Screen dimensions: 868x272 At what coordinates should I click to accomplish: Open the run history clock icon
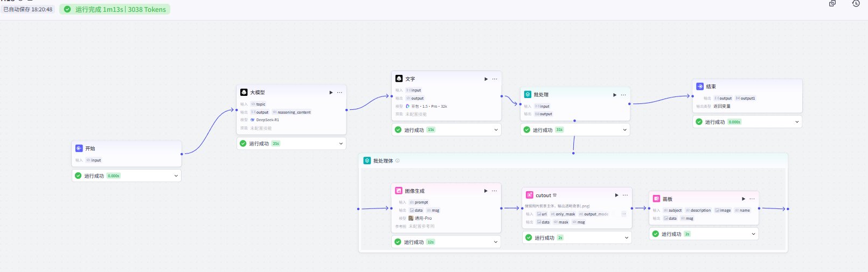click(856, 4)
